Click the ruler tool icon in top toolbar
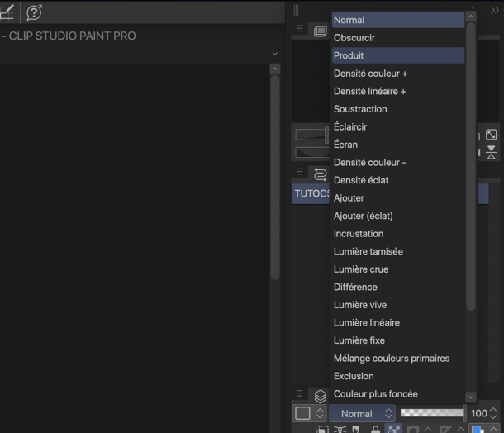This screenshot has height=433, width=504. [x=7, y=12]
